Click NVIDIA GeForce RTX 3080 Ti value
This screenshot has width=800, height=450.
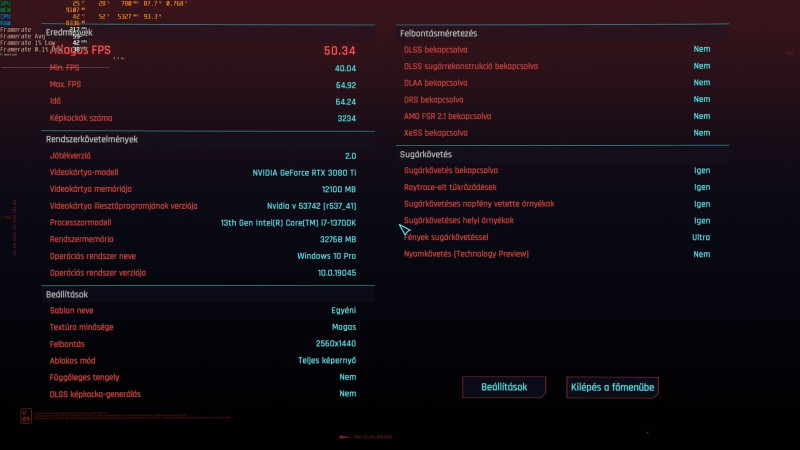[304, 173]
